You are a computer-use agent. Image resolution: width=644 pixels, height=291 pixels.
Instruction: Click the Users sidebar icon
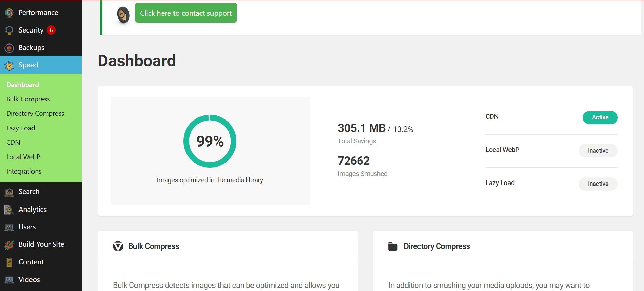point(9,227)
